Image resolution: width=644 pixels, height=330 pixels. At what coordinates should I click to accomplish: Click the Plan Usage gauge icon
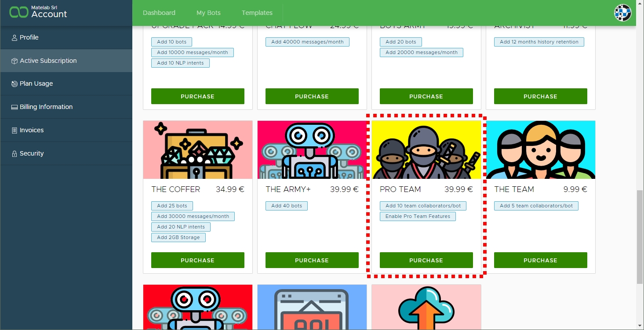[x=15, y=84]
